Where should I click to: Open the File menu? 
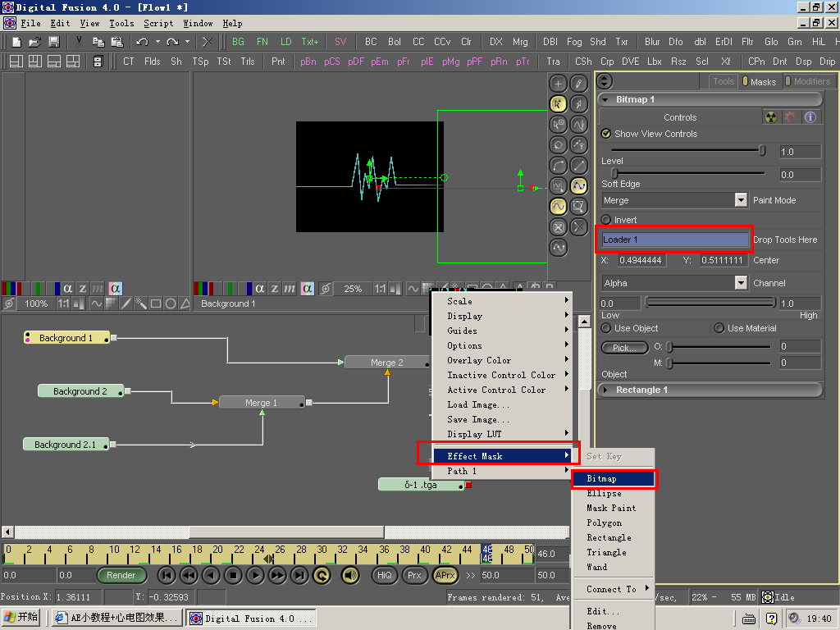[x=30, y=23]
